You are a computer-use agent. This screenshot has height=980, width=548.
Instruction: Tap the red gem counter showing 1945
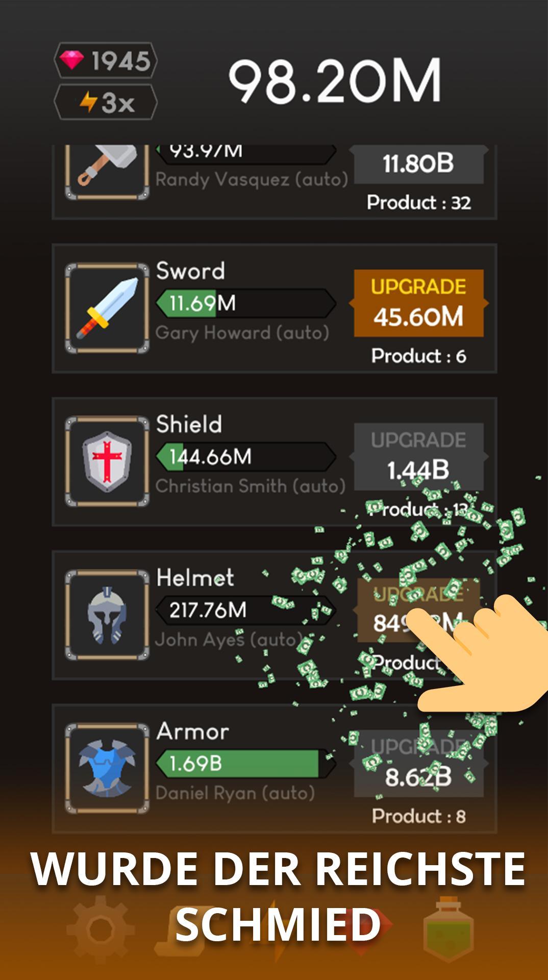pyautogui.click(x=106, y=61)
